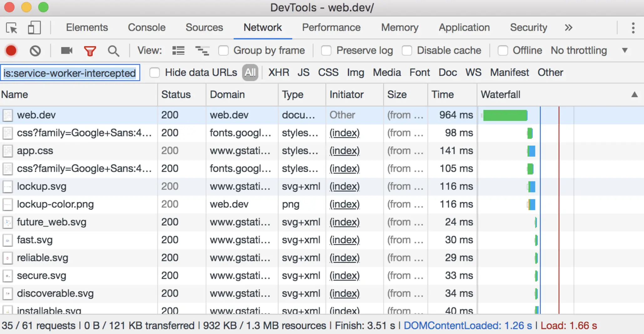Toggle the device toolbar icon

click(x=34, y=28)
